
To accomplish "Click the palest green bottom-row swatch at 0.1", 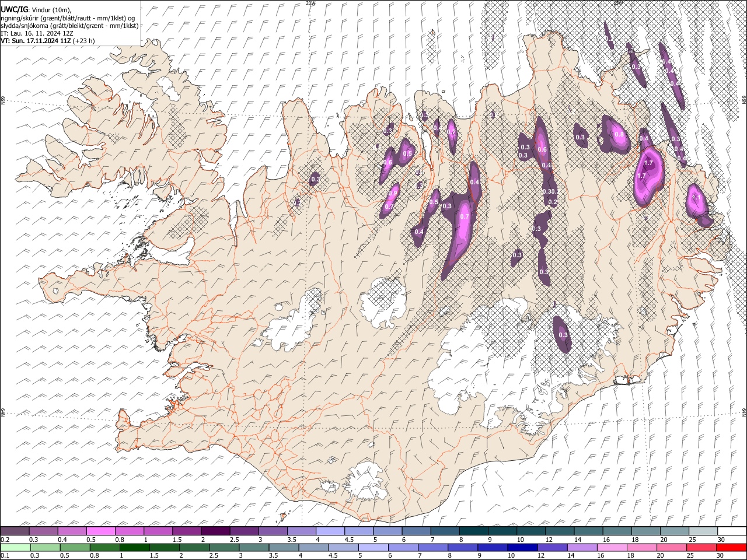I will tap(15, 547).
